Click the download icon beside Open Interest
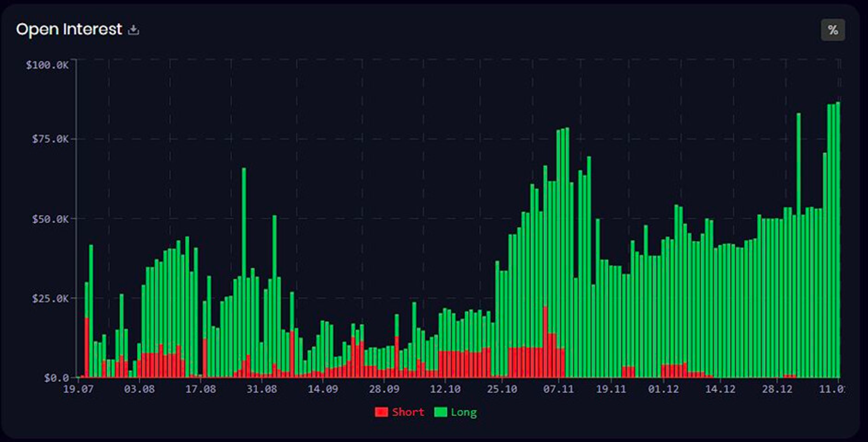The width and height of the screenshot is (868, 442). click(x=134, y=30)
